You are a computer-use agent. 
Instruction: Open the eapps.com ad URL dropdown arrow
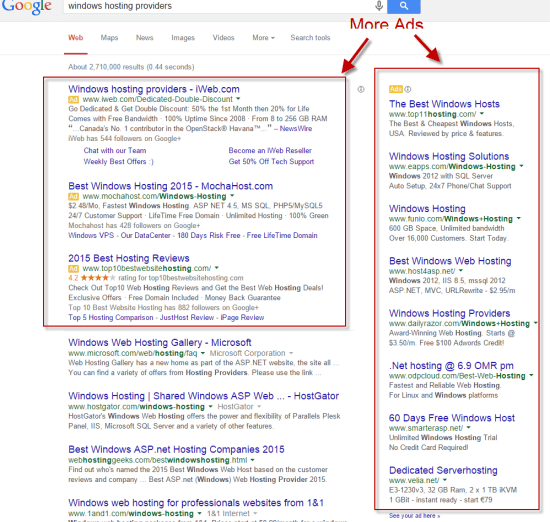coord(521,166)
